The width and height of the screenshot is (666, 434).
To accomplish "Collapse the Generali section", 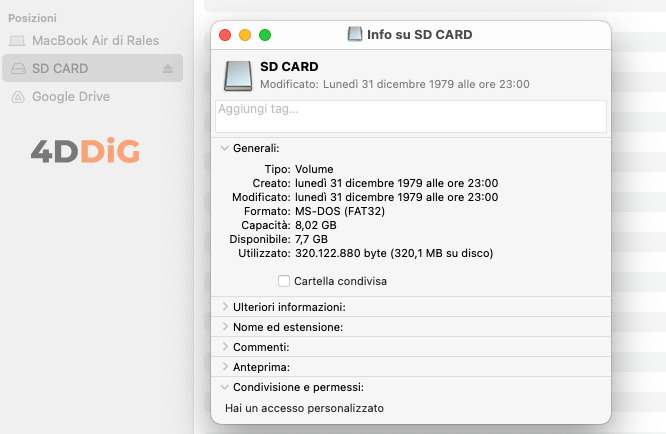I will (x=225, y=148).
